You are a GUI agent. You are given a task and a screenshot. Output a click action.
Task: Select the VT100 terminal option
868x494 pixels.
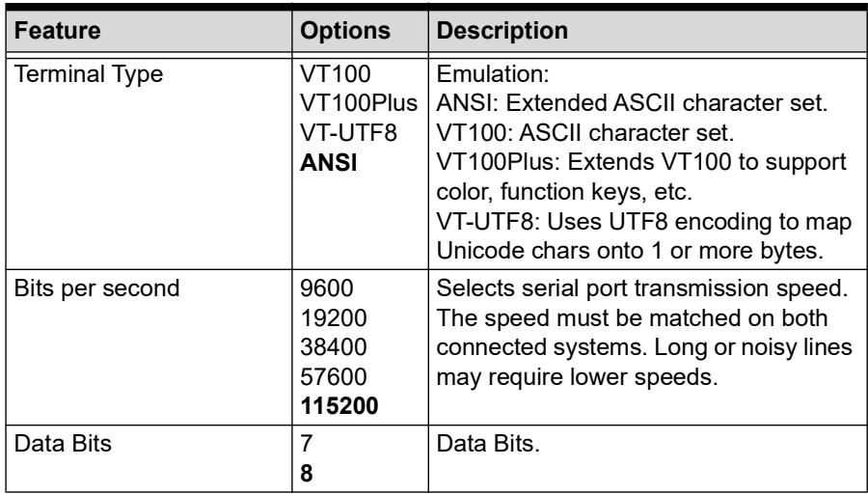(x=336, y=74)
